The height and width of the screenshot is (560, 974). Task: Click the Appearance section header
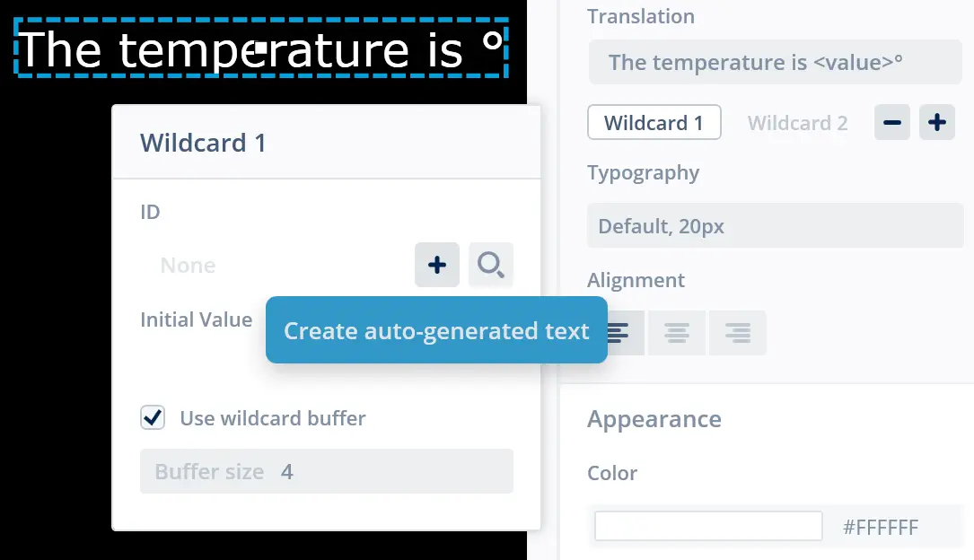pyautogui.click(x=654, y=419)
